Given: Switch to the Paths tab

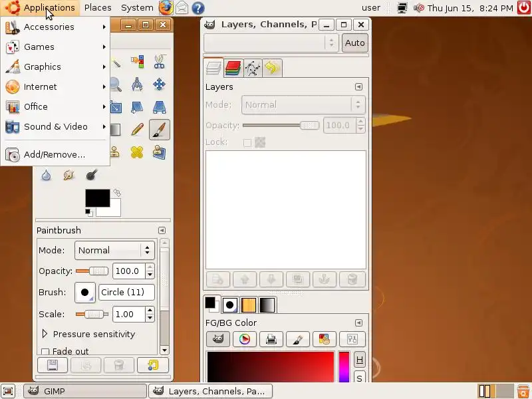Looking at the screenshot, I should [x=253, y=68].
